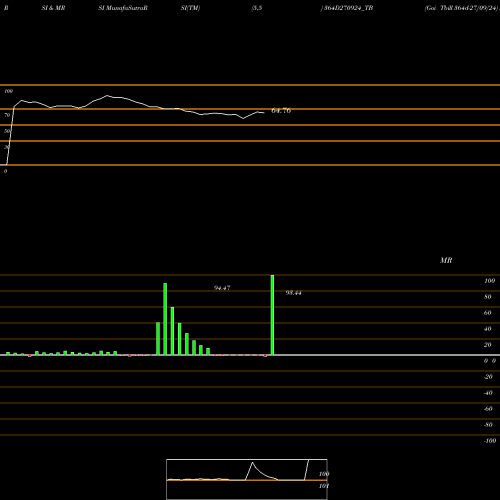Click the RSI axis label 70
The height and width of the screenshot is (500, 500).
(x=7, y=115)
